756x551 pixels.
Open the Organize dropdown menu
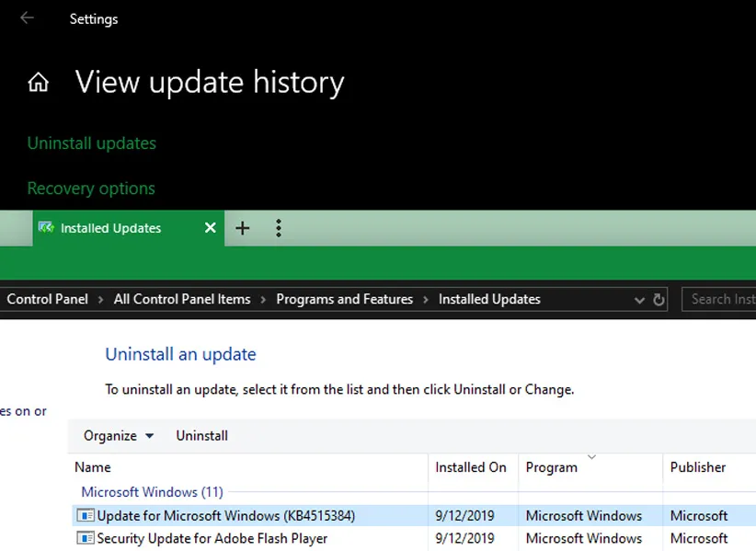119,436
